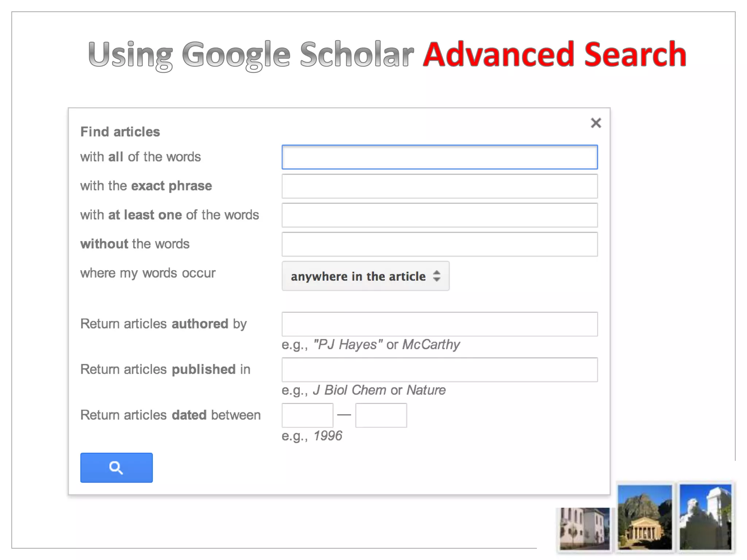This screenshot has height=560, width=747.
Task: Click the up-down arrows on words occur selector
Action: [437, 276]
